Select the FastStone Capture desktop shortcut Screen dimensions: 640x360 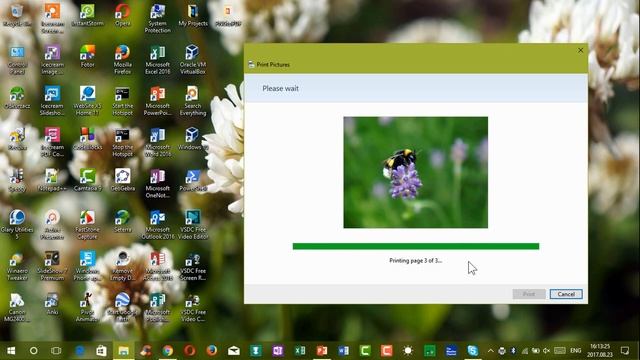click(x=87, y=225)
